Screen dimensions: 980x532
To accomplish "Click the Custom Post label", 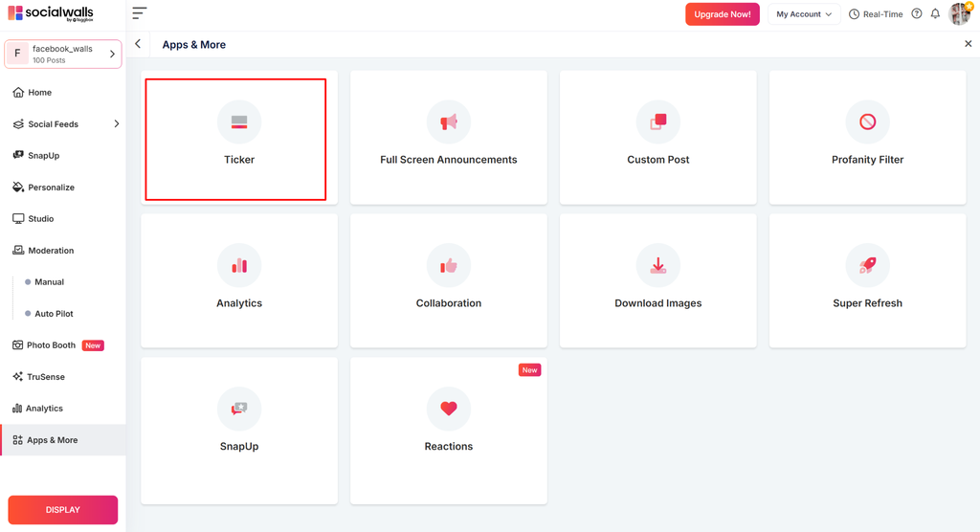I will 658,160.
